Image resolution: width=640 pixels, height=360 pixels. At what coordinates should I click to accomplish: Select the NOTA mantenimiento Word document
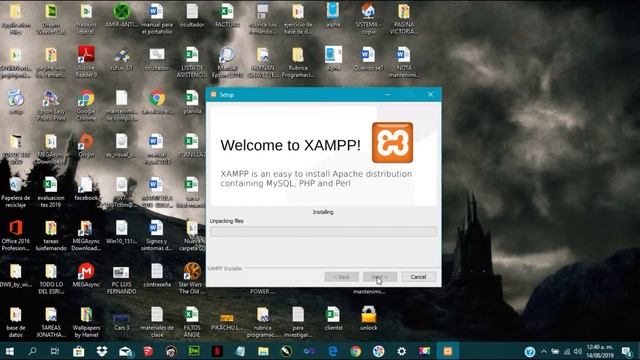(403, 62)
